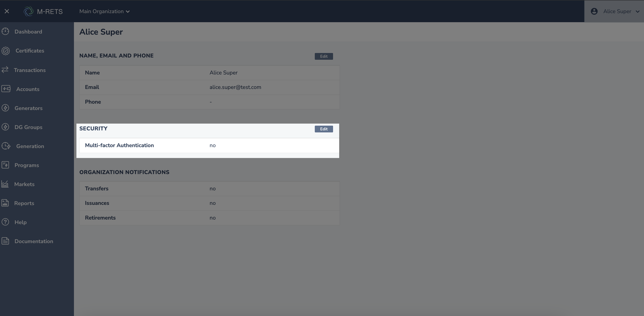Open the Alice Super user menu
Screen dimensions: 644x316
617,12
